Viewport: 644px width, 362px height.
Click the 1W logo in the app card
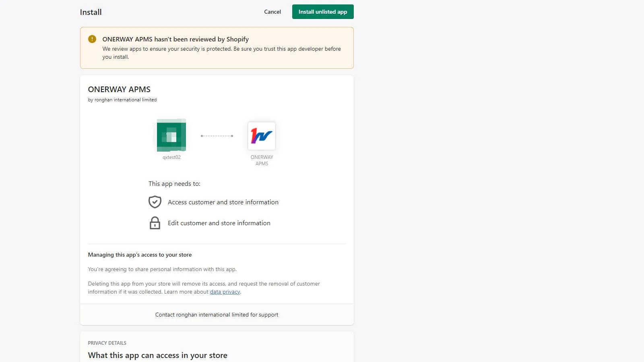262,136
